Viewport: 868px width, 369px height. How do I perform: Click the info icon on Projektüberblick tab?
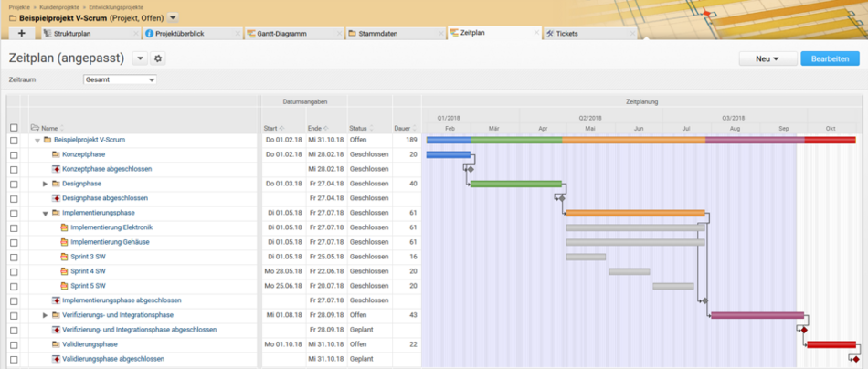tap(149, 34)
